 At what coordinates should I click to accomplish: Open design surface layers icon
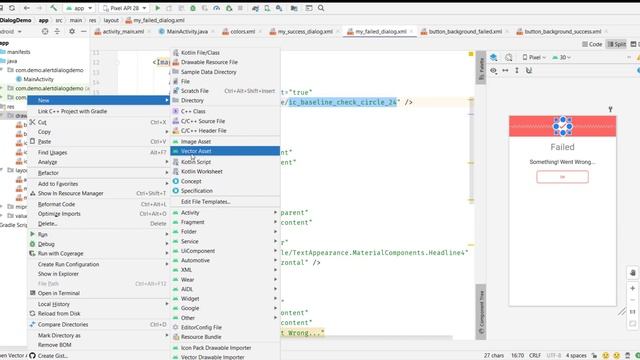[x=493, y=58]
